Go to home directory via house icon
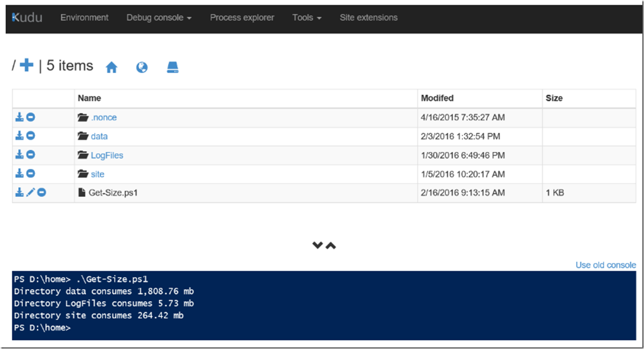Image resolution: width=644 pixels, height=349 pixels. (x=112, y=67)
